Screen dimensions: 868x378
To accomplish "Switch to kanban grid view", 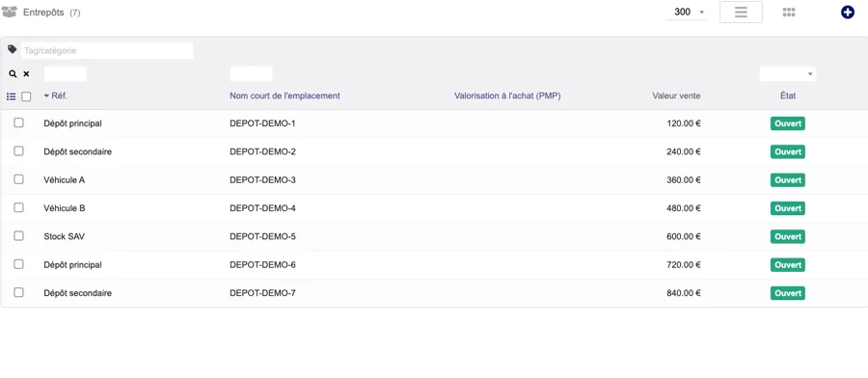I will coord(789,13).
